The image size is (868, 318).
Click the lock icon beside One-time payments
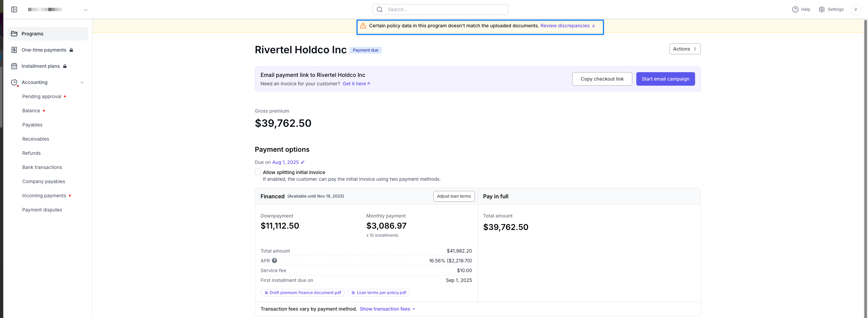pyautogui.click(x=71, y=50)
